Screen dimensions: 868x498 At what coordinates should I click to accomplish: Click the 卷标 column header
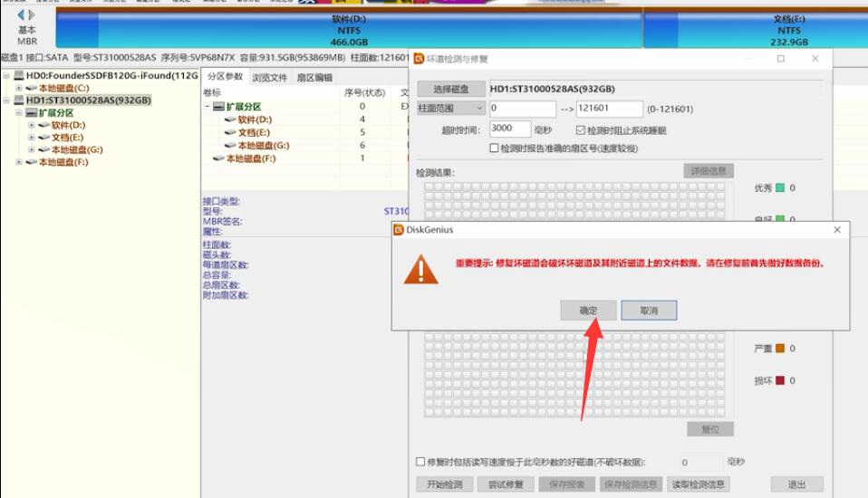211,92
